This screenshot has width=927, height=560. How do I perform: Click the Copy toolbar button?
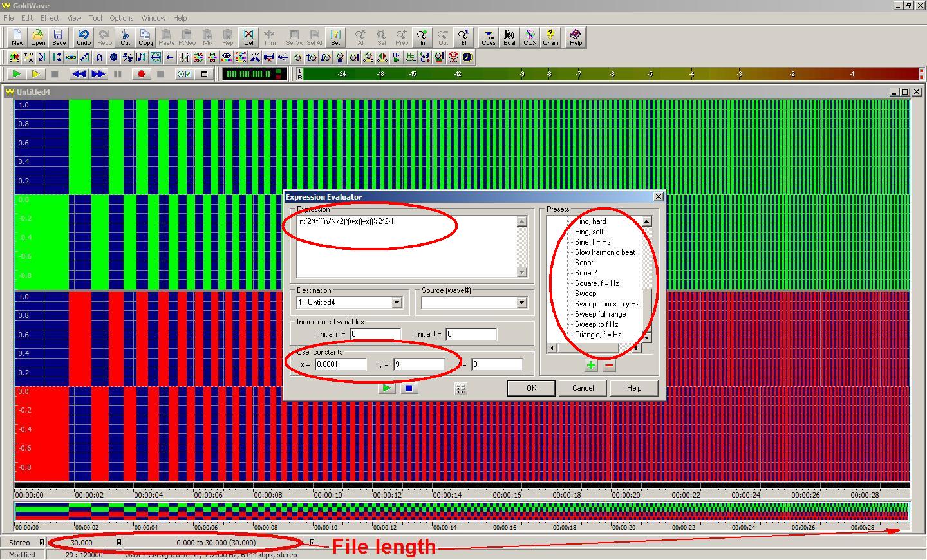145,37
